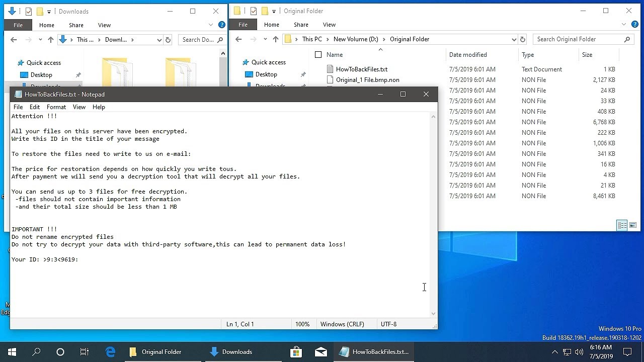The width and height of the screenshot is (644, 362).
Task: Refresh Downloads window
Action: pos(168,40)
